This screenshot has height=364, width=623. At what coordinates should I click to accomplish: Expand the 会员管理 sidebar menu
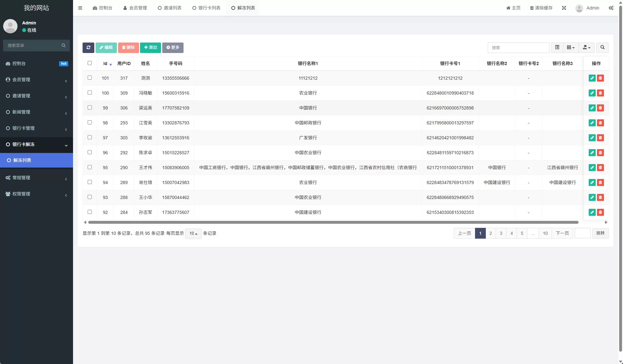[37, 80]
